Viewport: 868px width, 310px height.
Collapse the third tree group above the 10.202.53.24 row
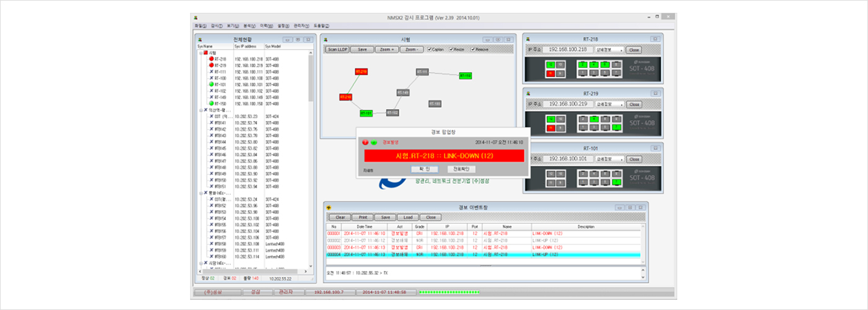200,193
